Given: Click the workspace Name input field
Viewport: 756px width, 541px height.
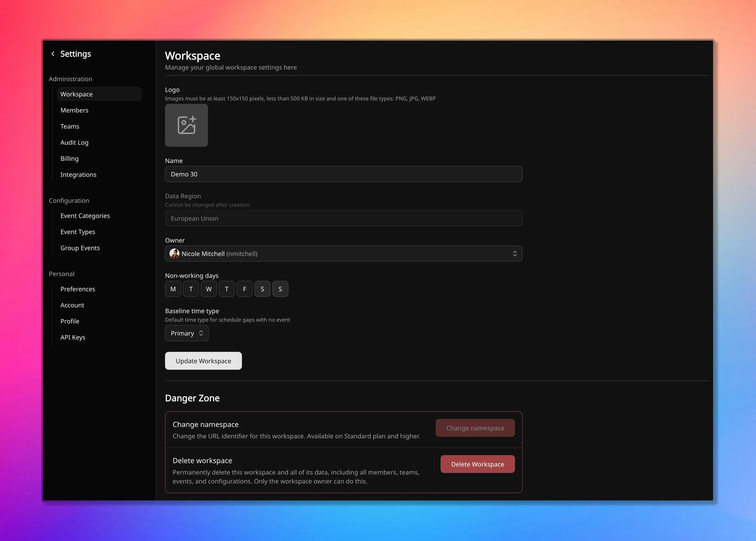Looking at the screenshot, I should [x=344, y=174].
